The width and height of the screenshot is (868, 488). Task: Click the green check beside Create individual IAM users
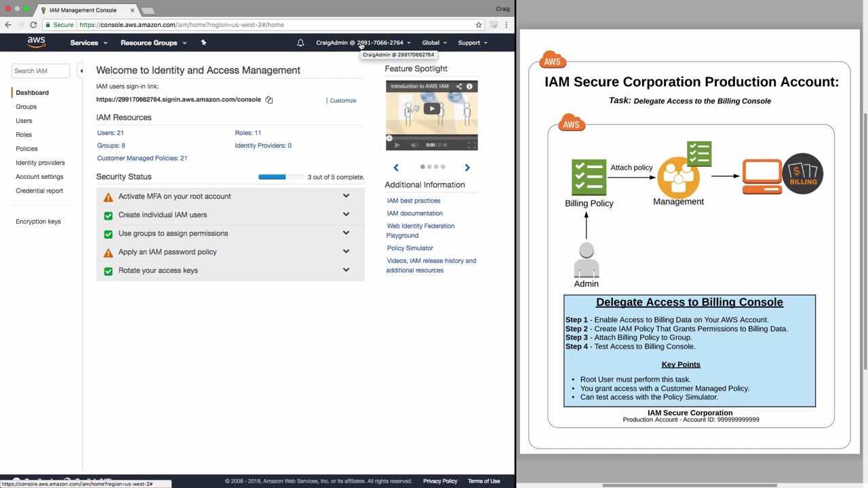(x=108, y=216)
